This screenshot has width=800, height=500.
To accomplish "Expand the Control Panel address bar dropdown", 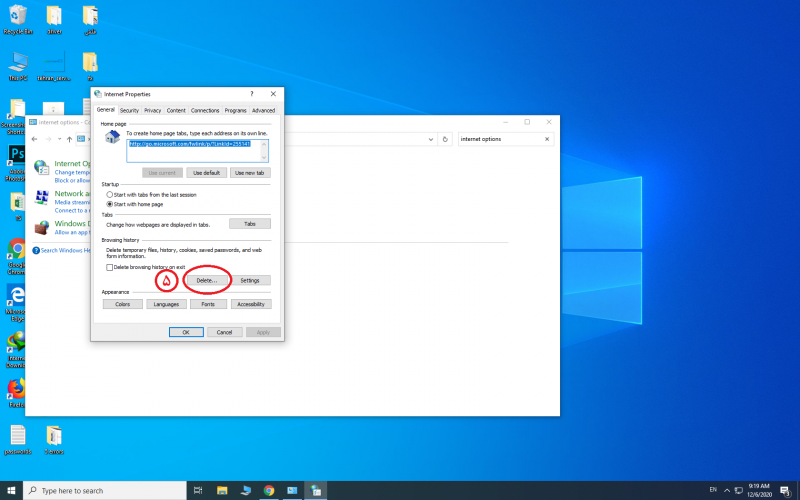I will (431, 139).
